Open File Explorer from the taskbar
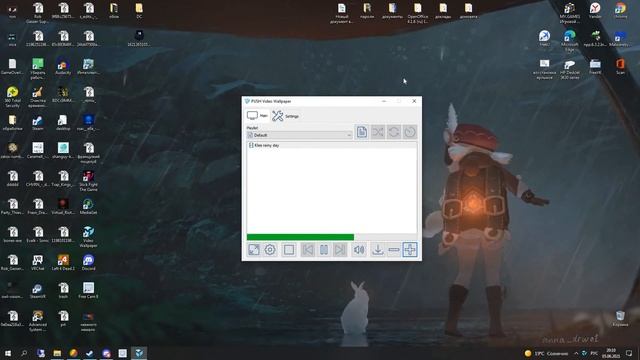Screen dimensions: 640x360 [57, 353]
